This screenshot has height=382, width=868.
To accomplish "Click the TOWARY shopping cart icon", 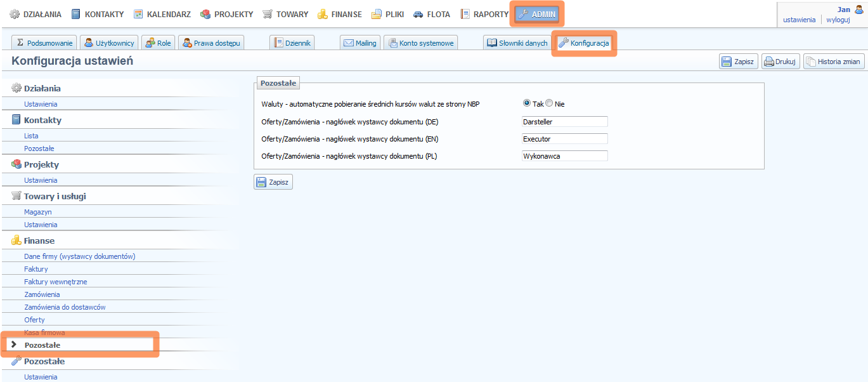I will (x=268, y=14).
